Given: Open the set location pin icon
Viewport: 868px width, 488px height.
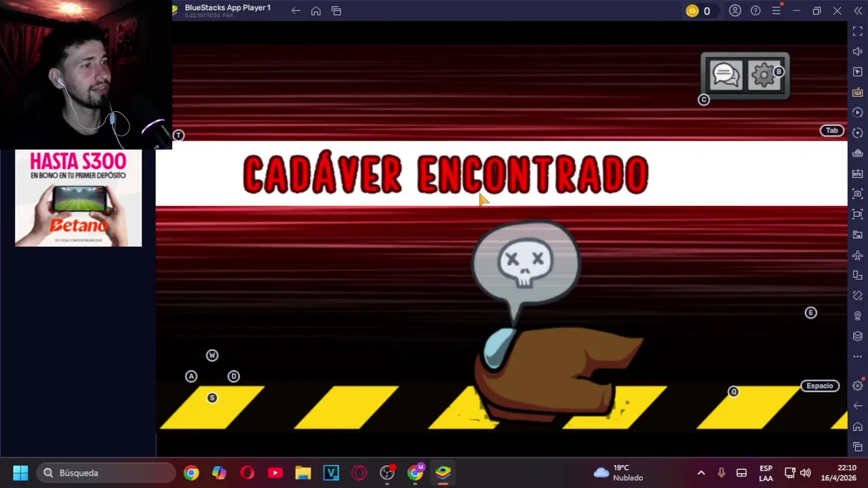Looking at the screenshot, I should tap(858, 316).
